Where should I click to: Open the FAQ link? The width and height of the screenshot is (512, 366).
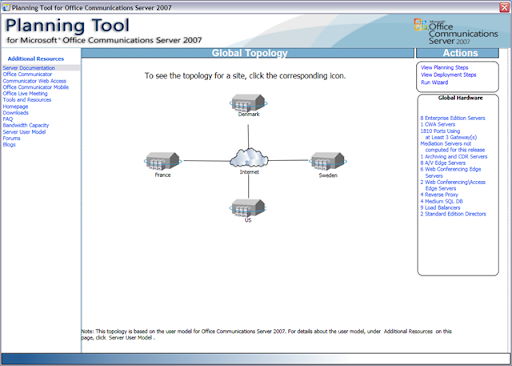coord(8,119)
